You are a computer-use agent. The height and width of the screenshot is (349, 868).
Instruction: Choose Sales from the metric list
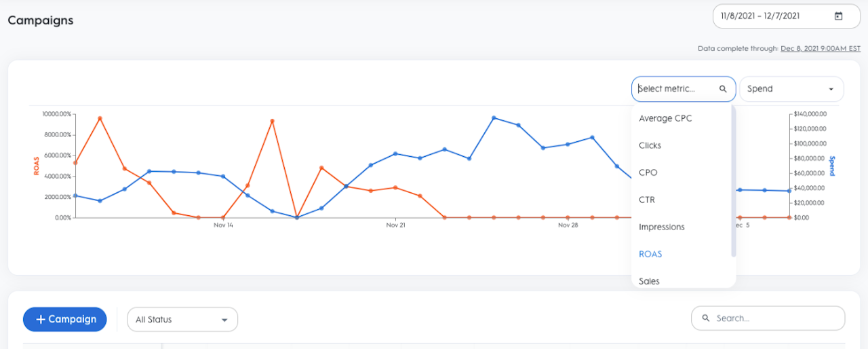pos(649,280)
